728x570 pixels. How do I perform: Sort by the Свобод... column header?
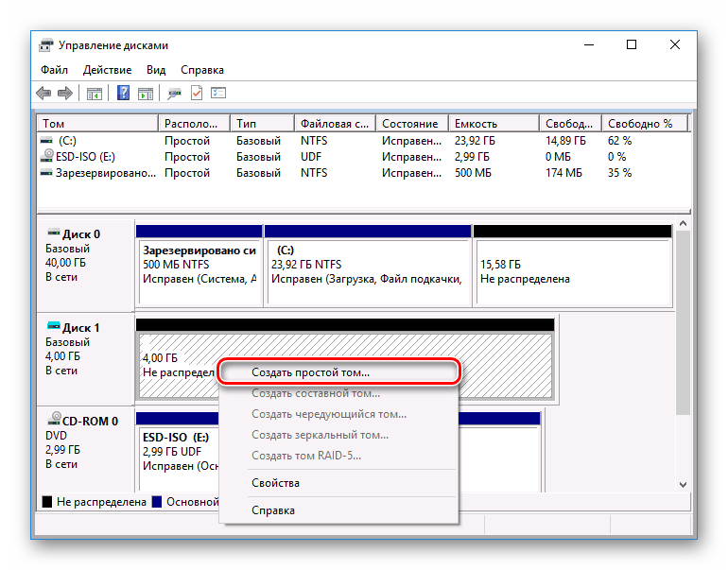(x=571, y=124)
